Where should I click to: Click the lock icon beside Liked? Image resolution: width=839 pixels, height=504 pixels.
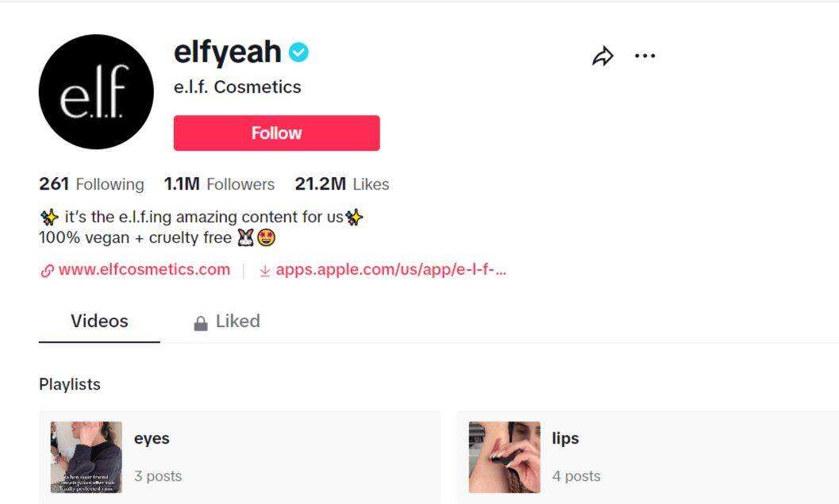(201, 323)
